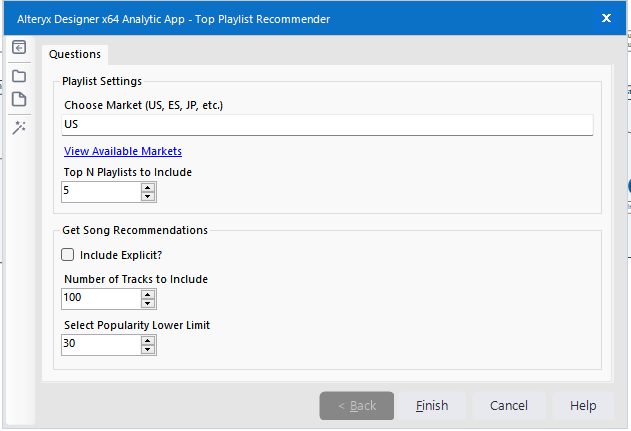Screen dimensions: 631x431
Task: Open Help for the analytic app
Action: 583,405
